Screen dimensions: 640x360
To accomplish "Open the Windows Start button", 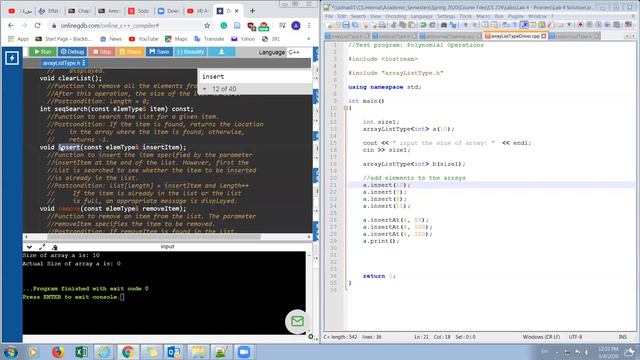I will tap(10, 352).
